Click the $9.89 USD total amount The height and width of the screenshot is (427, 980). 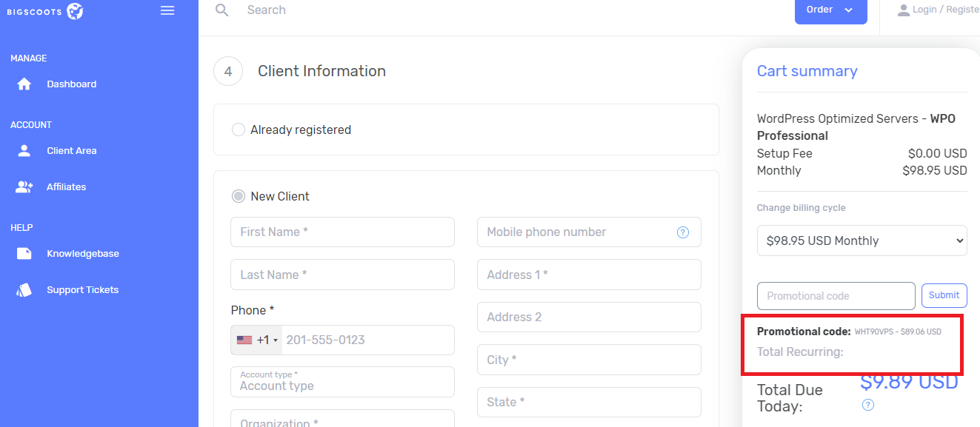pyautogui.click(x=909, y=382)
